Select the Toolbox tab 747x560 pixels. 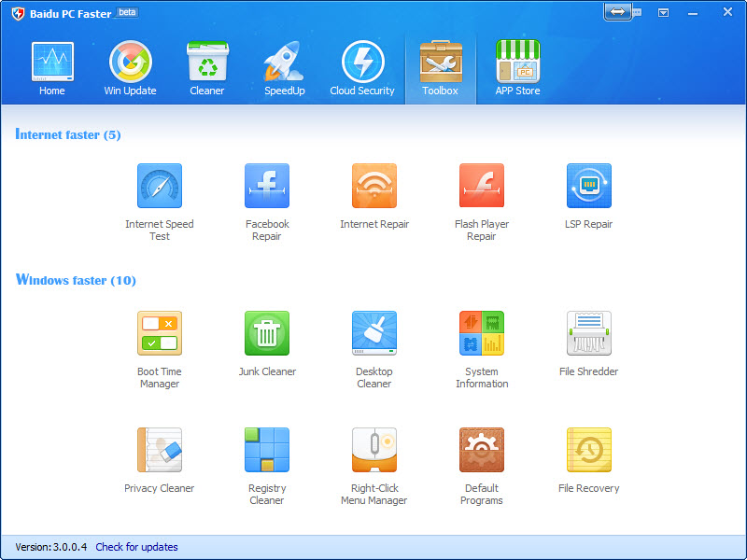point(441,68)
